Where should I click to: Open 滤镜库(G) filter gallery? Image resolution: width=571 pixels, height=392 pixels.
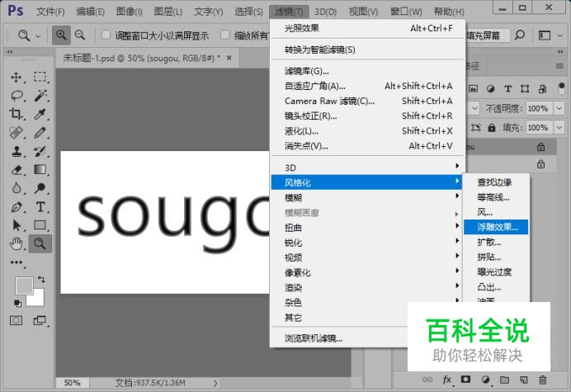[366, 71]
